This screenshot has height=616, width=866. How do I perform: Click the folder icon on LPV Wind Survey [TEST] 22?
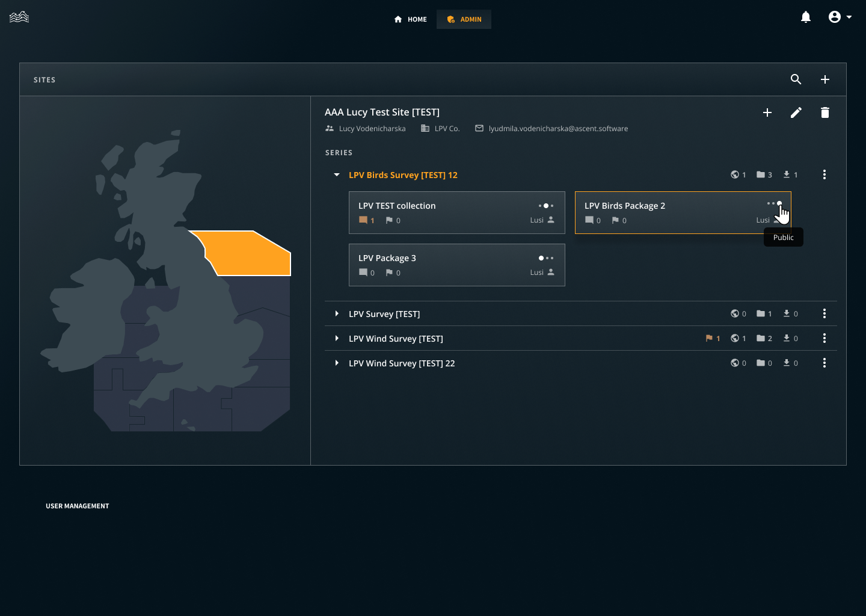761,363
